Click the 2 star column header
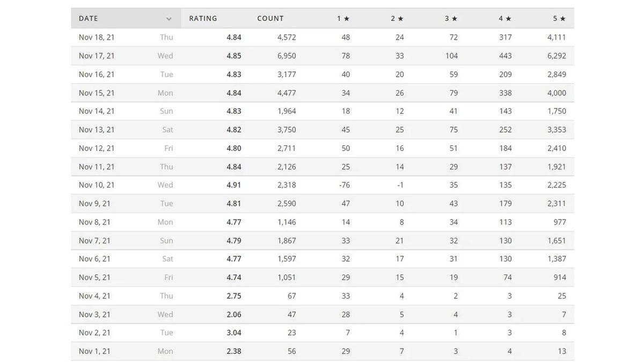Viewport: 644px width, 362px height. (397, 18)
